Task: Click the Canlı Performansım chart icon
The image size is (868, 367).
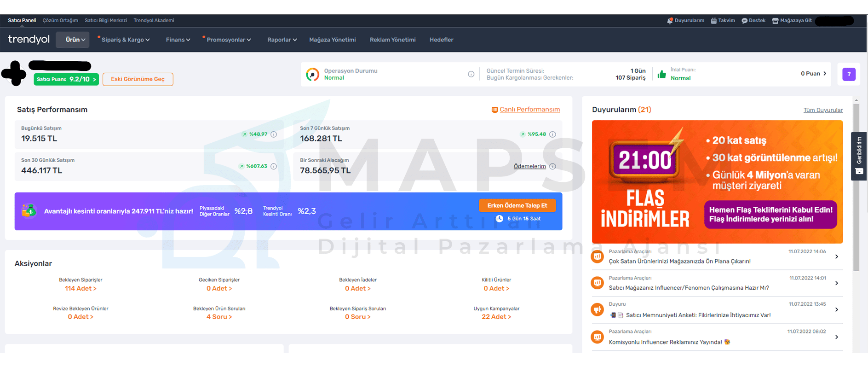Action: click(494, 110)
